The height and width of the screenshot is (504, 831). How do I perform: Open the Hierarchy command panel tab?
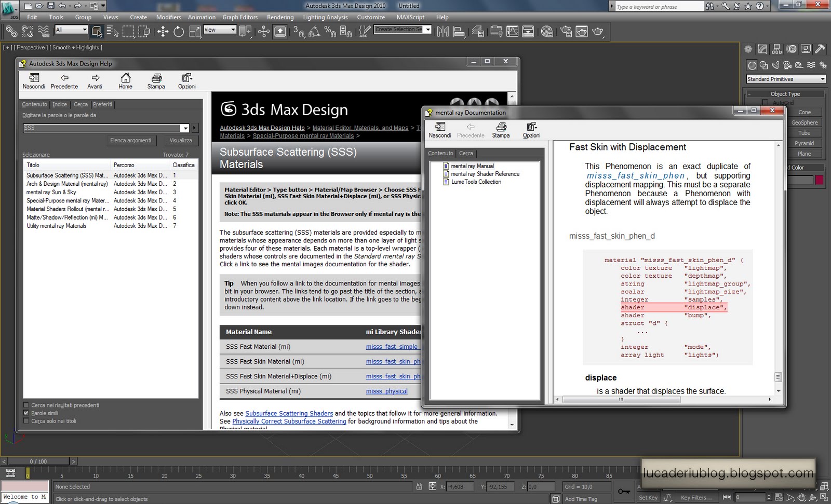tap(777, 49)
